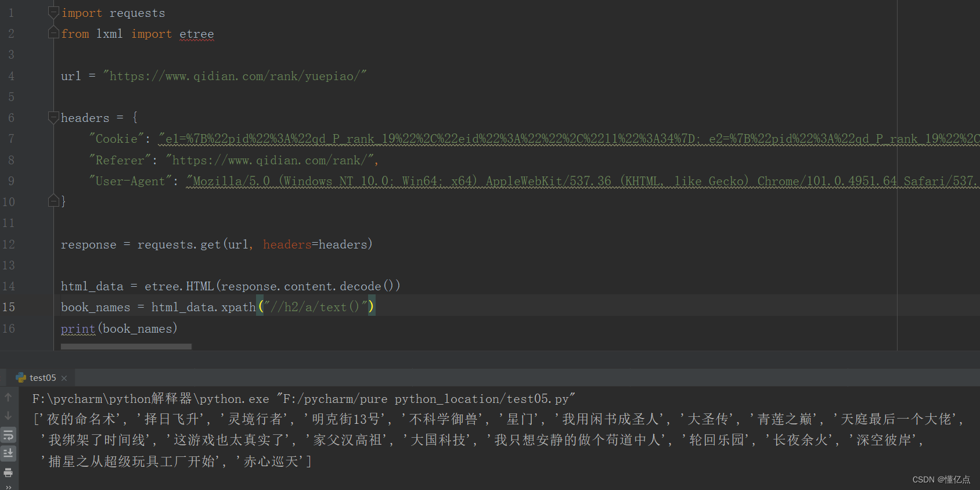Image resolution: width=980 pixels, height=490 pixels.
Task: Click the editor horizontal scrollbar thumb
Action: tap(126, 347)
